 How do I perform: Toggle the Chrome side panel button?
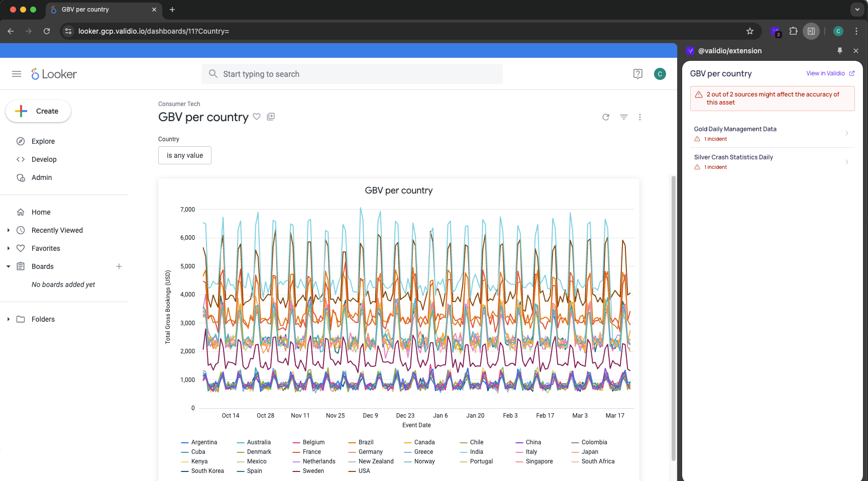[x=811, y=31]
